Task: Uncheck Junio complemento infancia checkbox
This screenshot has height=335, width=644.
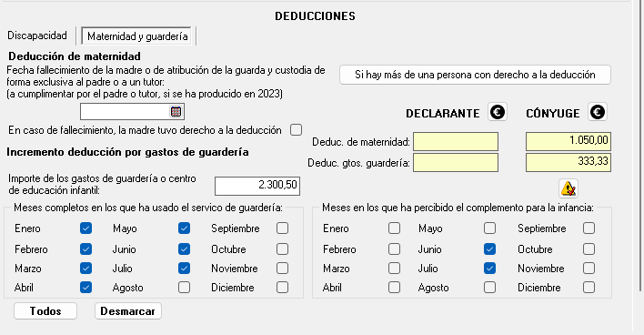Action: [x=489, y=249]
